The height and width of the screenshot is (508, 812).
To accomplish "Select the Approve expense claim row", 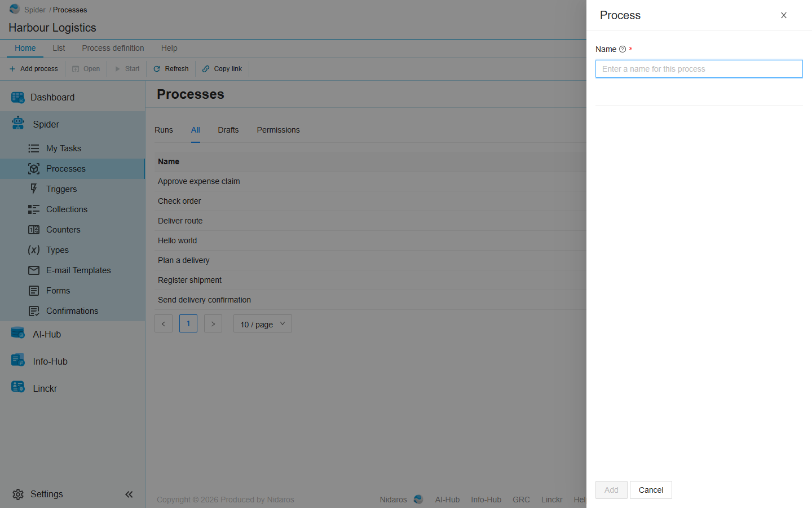I will (370, 181).
